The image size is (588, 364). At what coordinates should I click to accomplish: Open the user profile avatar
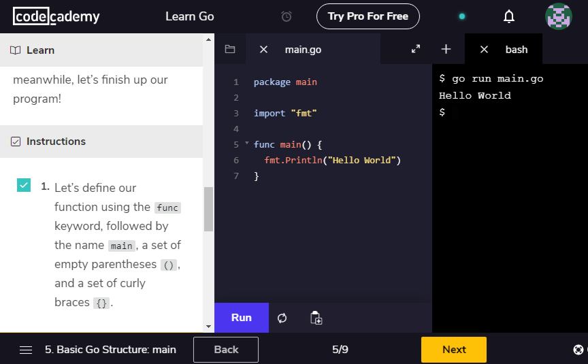click(558, 16)
